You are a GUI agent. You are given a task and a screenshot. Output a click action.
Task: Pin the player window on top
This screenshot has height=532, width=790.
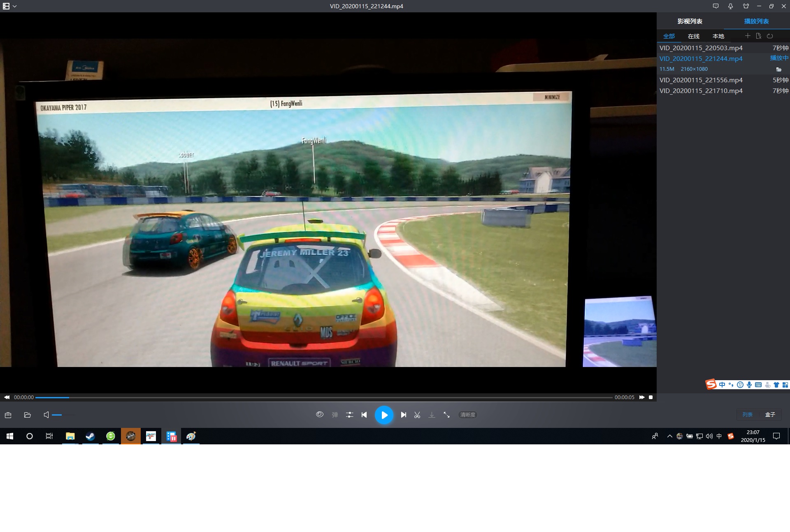point(731,6)
